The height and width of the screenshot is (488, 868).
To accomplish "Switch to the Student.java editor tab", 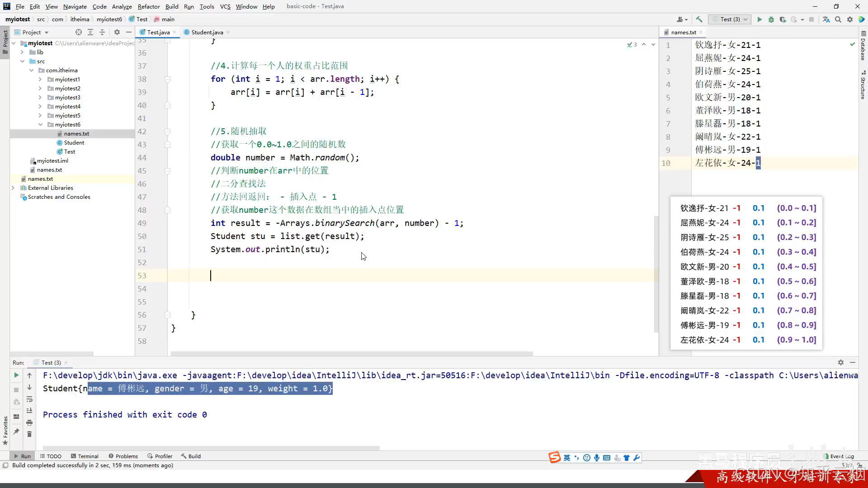I will 207,32.
